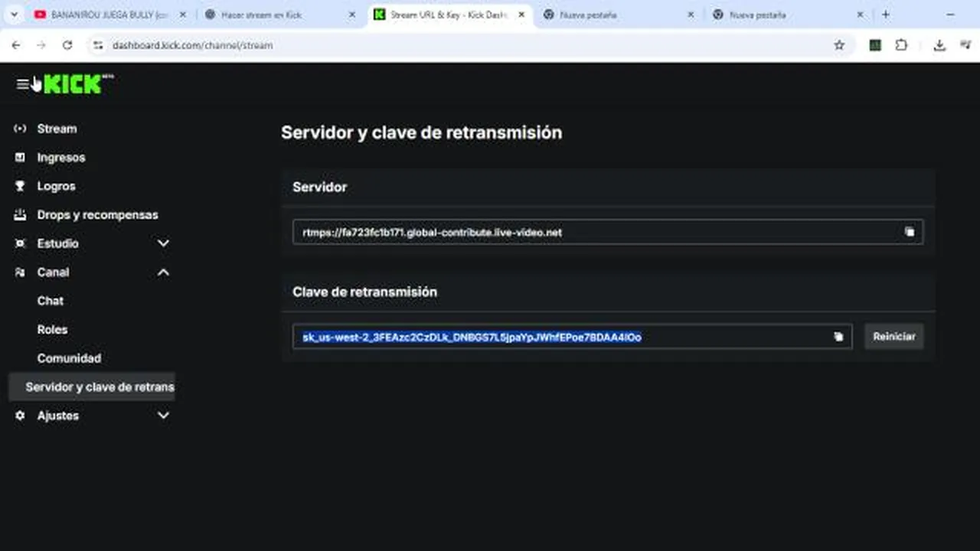The width and height of the screenshot is (980, 551).
Task: Open browser downloads icon
Action: (939, 45)
